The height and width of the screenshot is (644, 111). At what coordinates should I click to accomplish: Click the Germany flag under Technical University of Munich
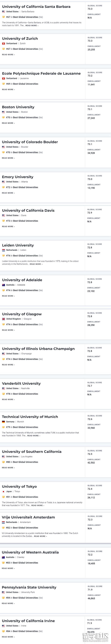(4, 421)
